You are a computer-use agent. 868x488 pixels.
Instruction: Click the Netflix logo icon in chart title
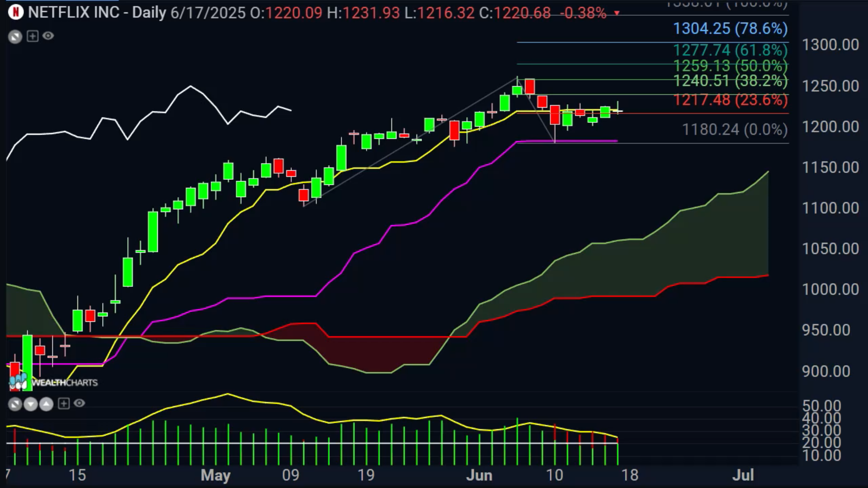(x=15, y=12)
